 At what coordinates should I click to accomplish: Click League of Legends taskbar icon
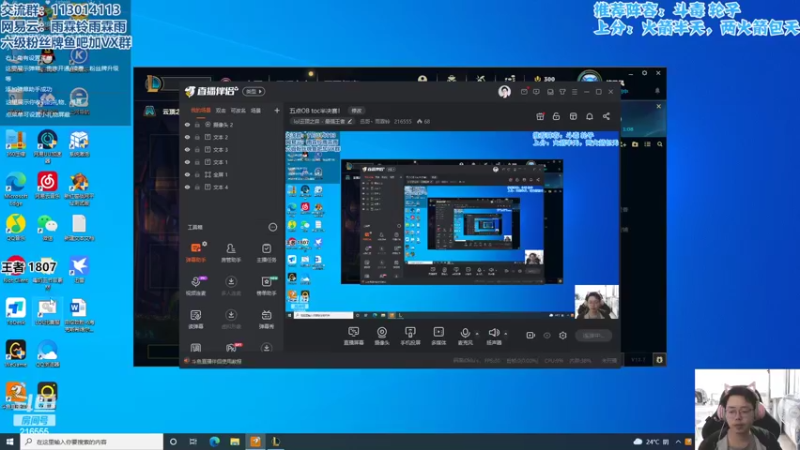click(276, 442)
